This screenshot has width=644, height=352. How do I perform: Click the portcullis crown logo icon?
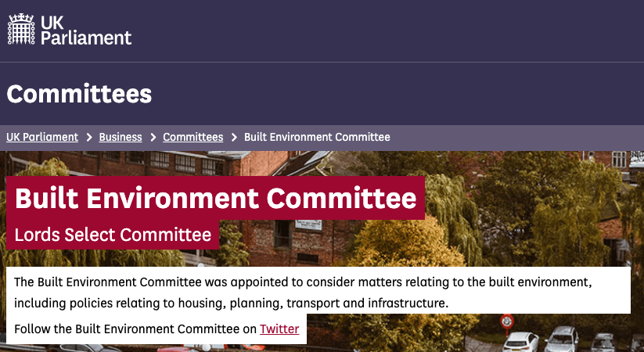click(x=22, y=29)
